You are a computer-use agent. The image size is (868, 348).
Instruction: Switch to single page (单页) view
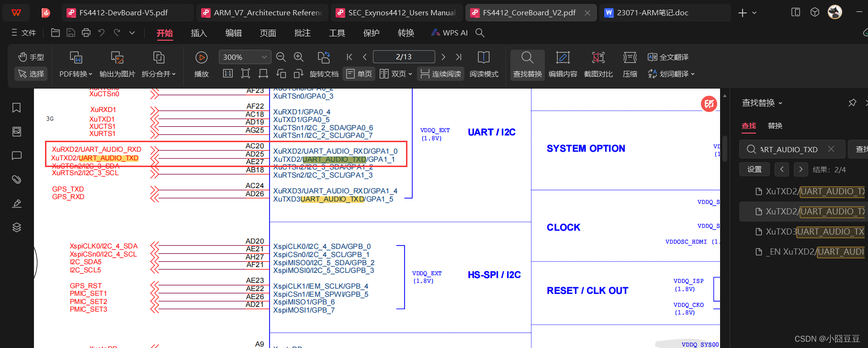point(359,74)
